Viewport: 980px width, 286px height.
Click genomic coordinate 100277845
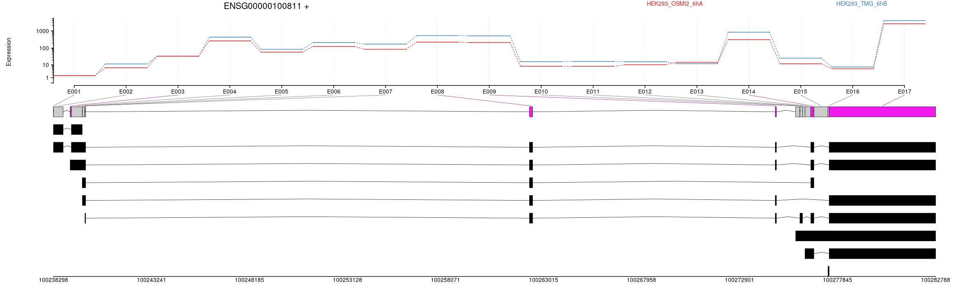pos(837,280)
